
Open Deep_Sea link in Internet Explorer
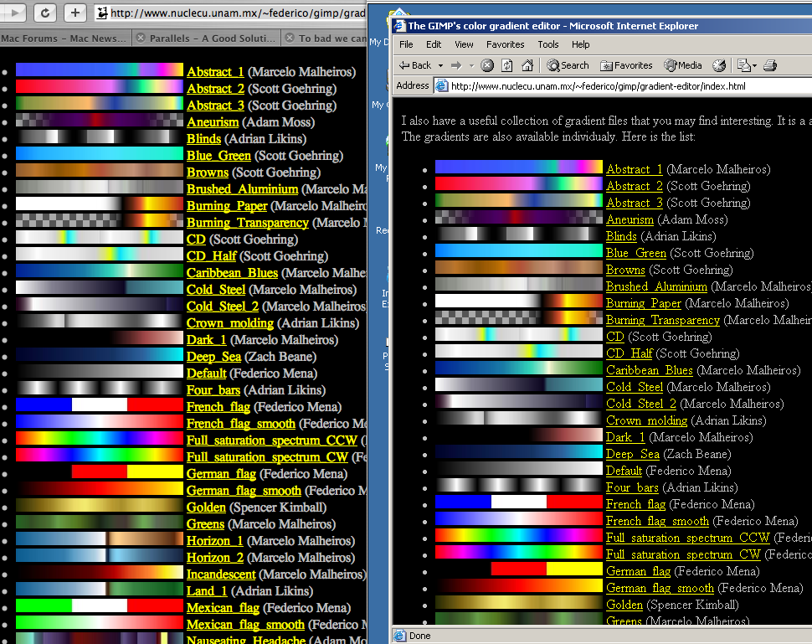coord(633,454)
